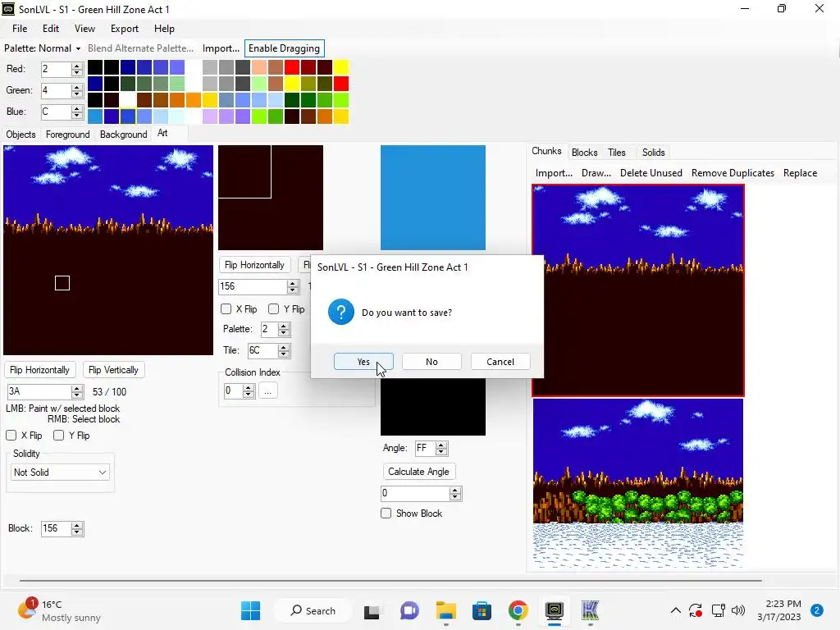Step the chunk block 3A spinner
Screen dimensions: 840x630
click(77, 391)
